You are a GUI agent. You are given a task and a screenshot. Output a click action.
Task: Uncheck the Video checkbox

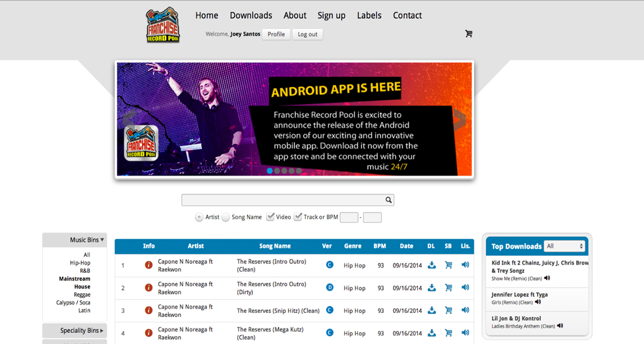271,217
